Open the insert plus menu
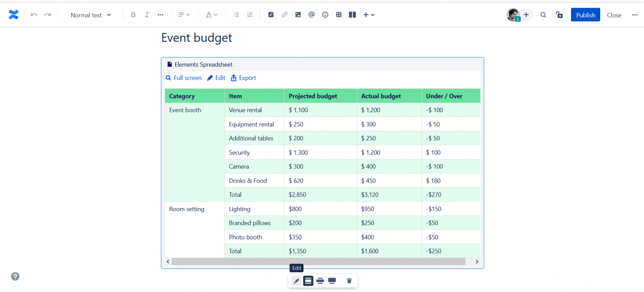 click(x=368, y=15)
